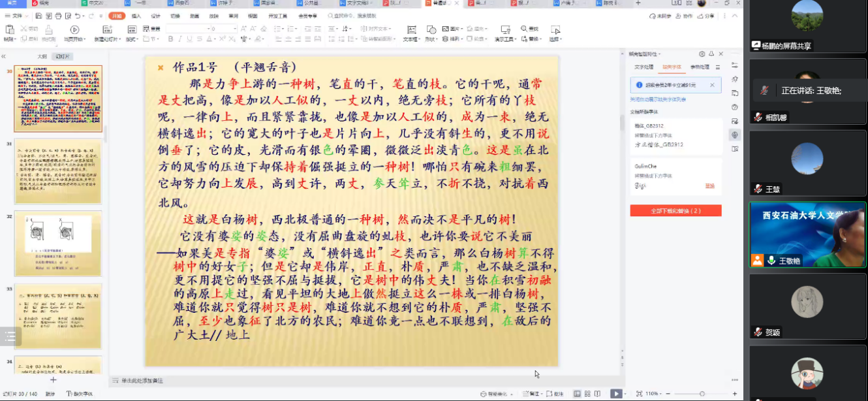Open the Insert (插入) ribbon tab

[x=136, y=16]
